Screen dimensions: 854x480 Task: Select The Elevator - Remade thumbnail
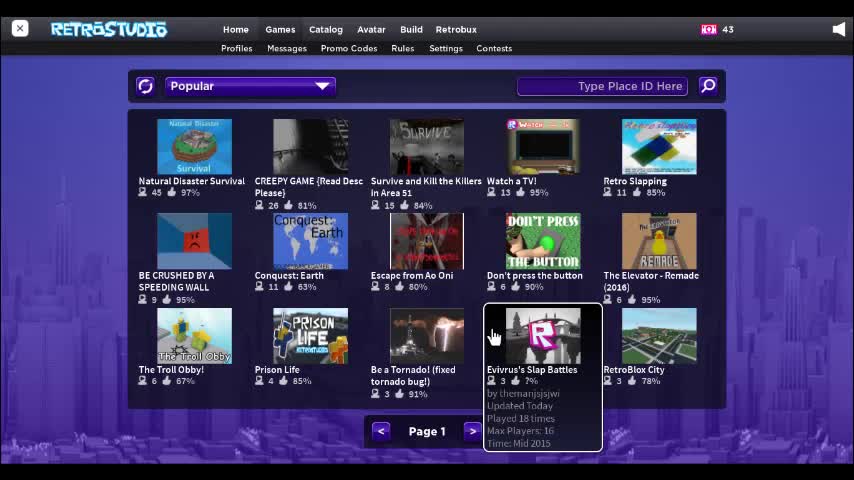tap(659, 241)
